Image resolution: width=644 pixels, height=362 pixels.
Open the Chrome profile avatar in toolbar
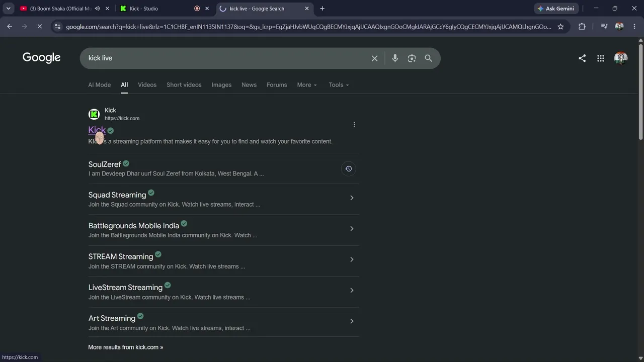pos(619,27)
